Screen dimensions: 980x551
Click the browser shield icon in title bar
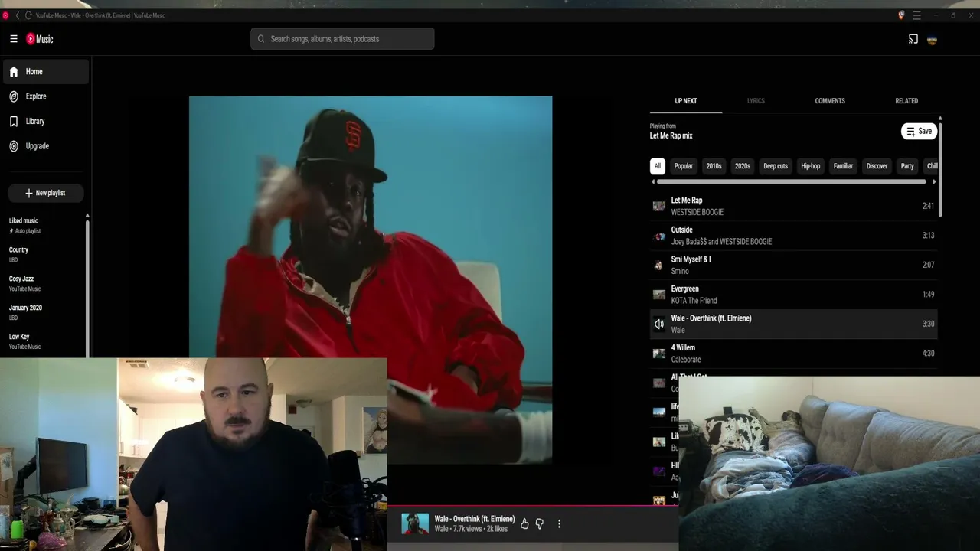point(901,15)
